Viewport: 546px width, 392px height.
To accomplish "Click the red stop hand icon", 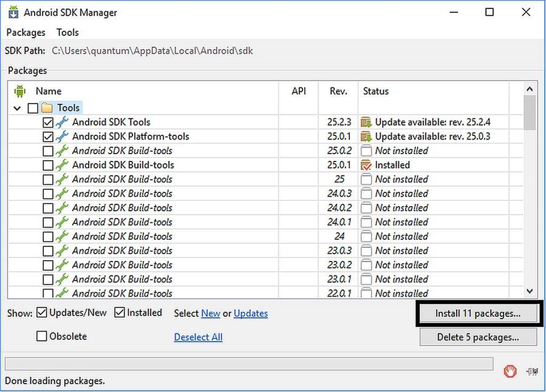I will pyautogui.click(x=510, y=371).
